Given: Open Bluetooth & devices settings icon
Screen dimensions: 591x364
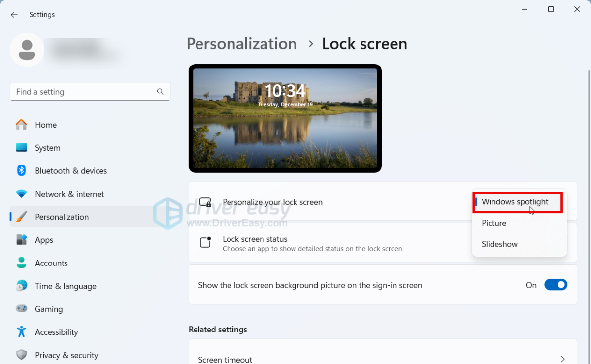Looking at the screenshot, I should pyautogui.click(x=22, y=171).
